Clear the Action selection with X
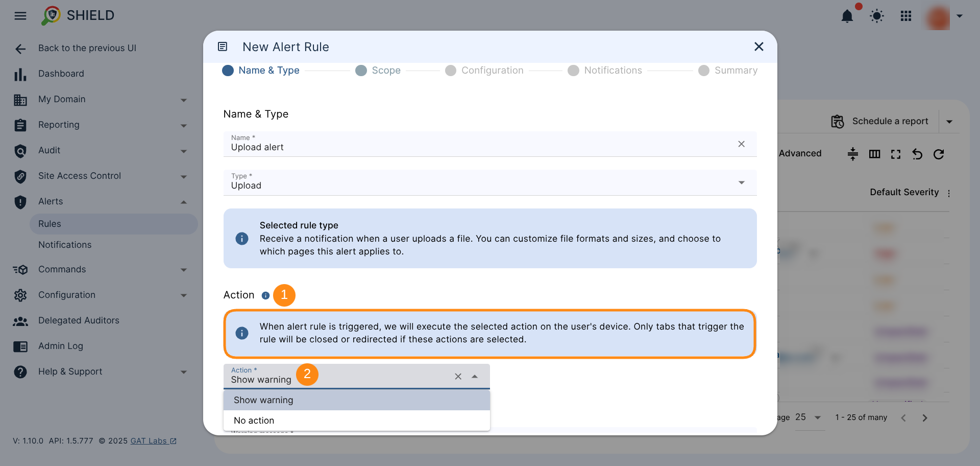 (458, 377)
